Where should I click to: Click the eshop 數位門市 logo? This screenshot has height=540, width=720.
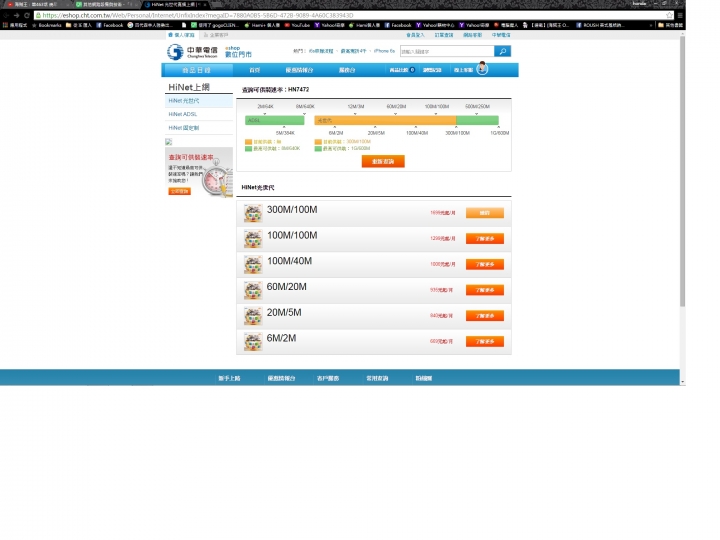pos(238,51)
